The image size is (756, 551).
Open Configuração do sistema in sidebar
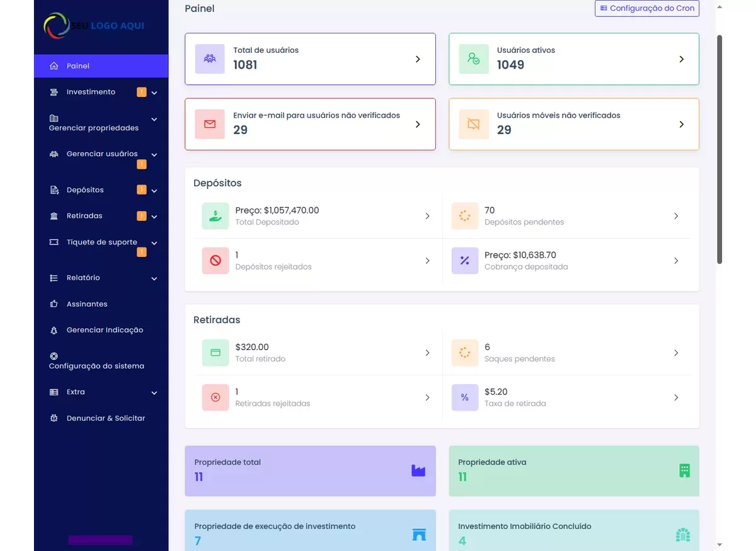(96, 366)
